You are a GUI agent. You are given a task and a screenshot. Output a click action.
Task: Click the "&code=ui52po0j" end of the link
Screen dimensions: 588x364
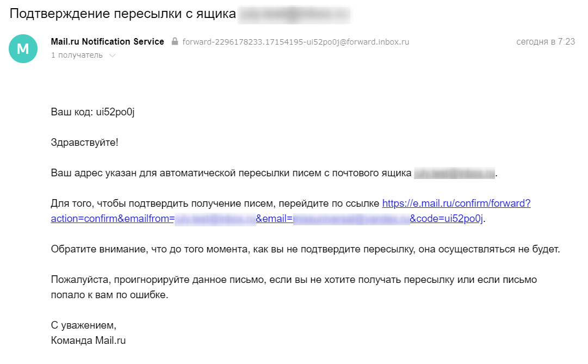pyautogui.click(x=446, y=219)
